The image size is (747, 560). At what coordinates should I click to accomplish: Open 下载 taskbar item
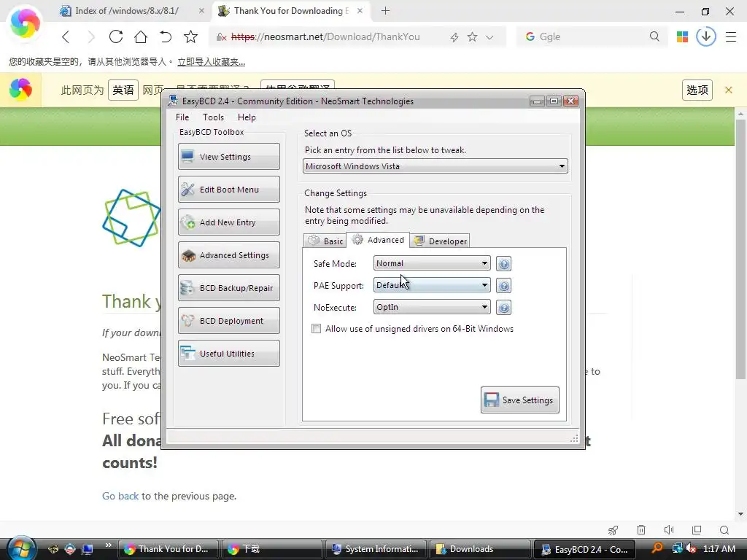click(271, 549)
